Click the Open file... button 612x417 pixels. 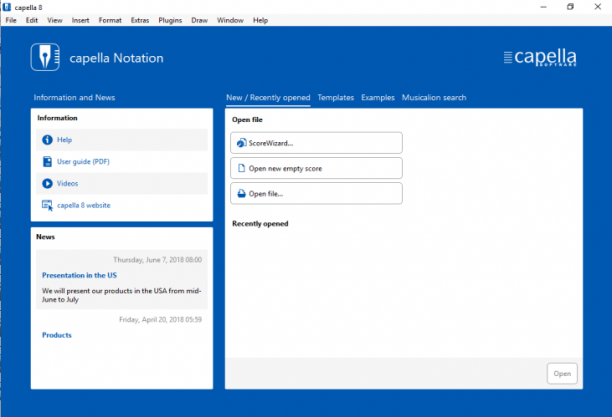[x=316, y=193]
